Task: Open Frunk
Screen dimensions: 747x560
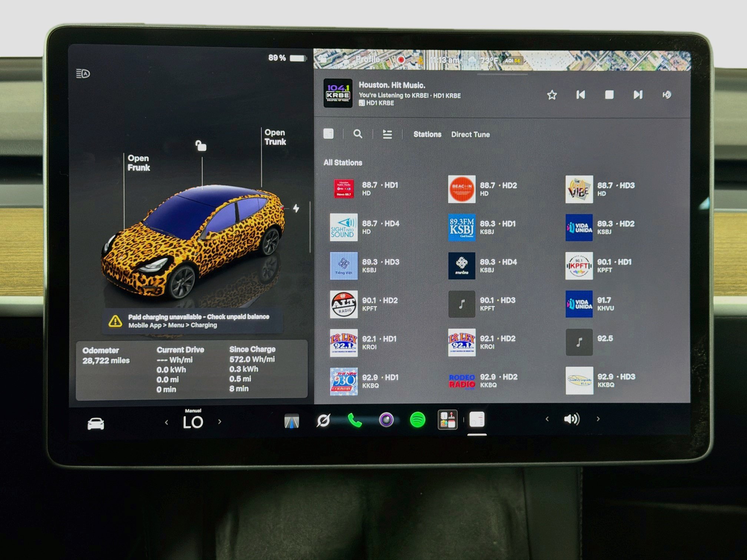Action: 139,163
